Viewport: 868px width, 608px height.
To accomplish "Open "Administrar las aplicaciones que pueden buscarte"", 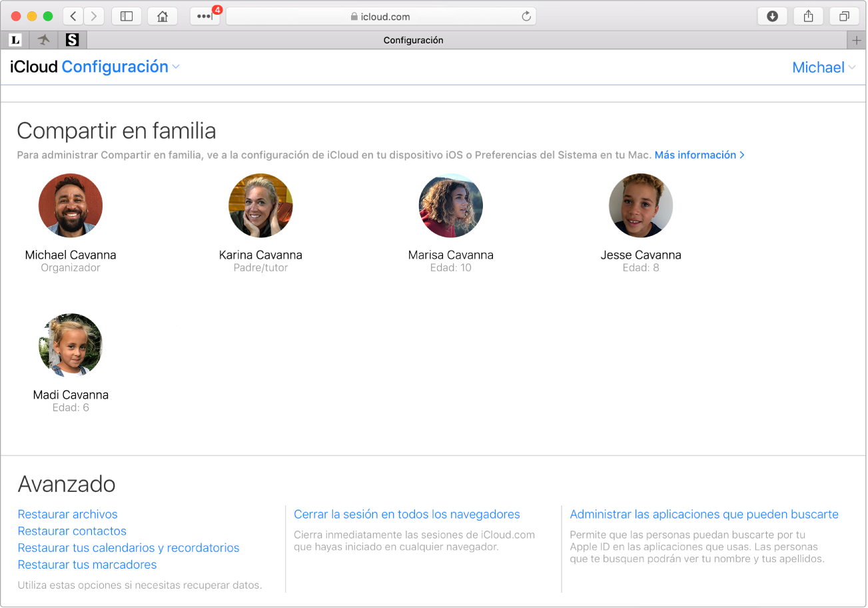I will click(x=704, y=514).
